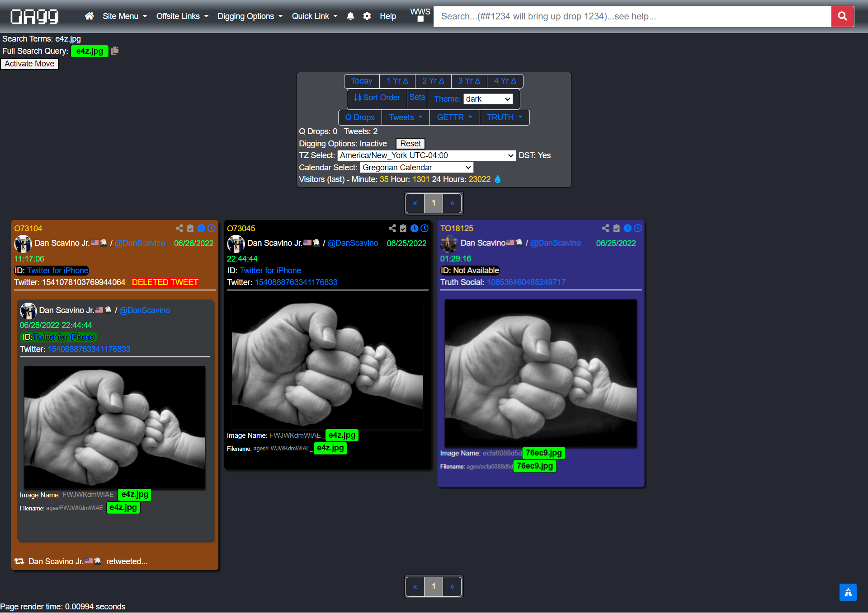
Task: Click outlined clock icon on post O73045
Action: point(425,228)
